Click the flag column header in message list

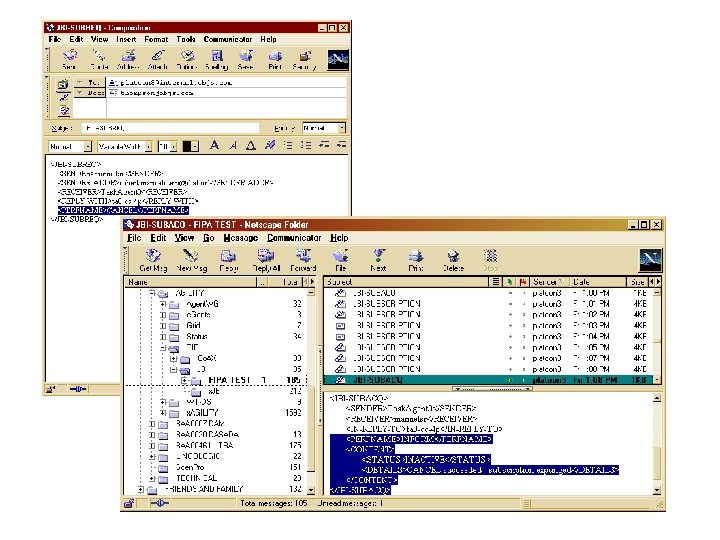[523, 282]
